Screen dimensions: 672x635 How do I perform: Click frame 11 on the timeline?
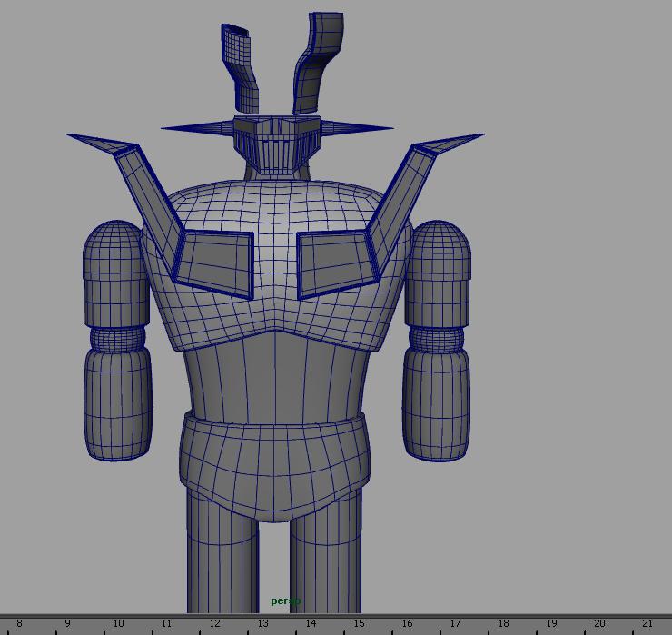[166, 623]
